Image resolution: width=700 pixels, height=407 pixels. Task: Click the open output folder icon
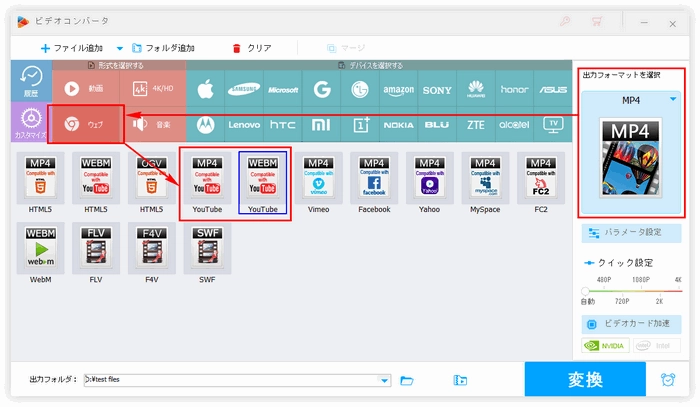tap(407, 380)
